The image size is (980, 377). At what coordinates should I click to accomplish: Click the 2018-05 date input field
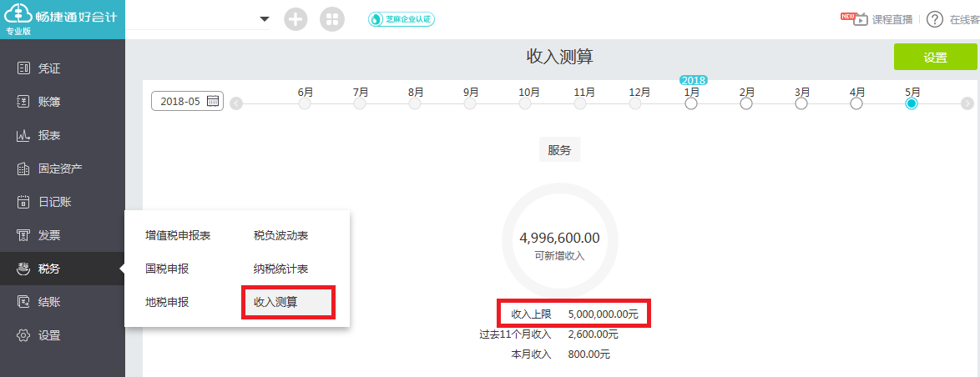point(180,101)
